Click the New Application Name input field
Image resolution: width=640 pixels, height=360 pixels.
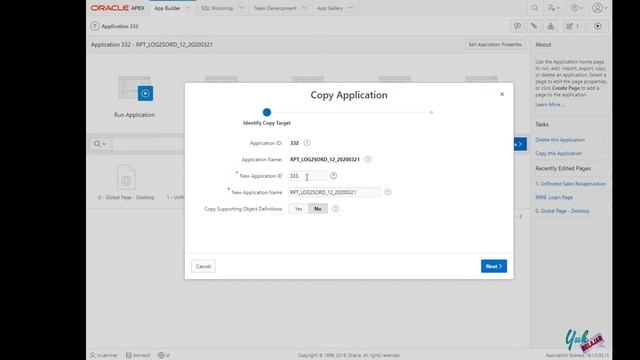tap(335, 192)
